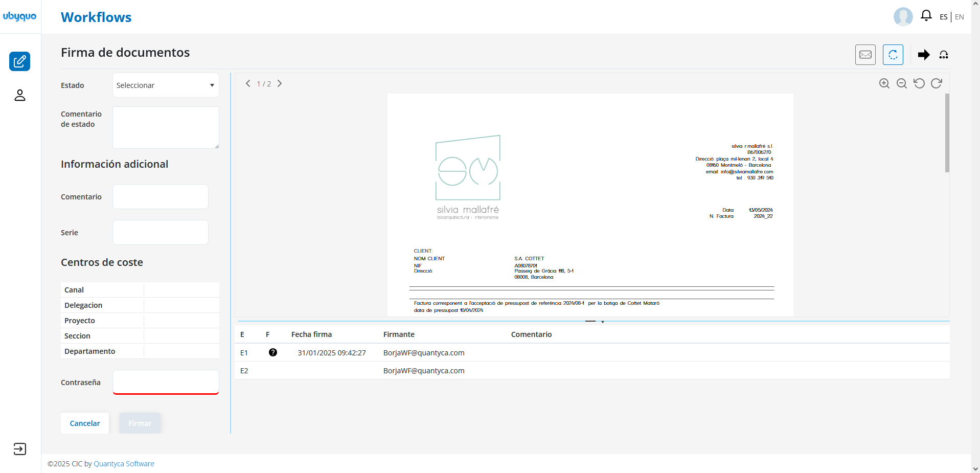This screenshot has width=980, height=473.
Task: Click the ubyquo logo
Action: (x=19, y=16)
